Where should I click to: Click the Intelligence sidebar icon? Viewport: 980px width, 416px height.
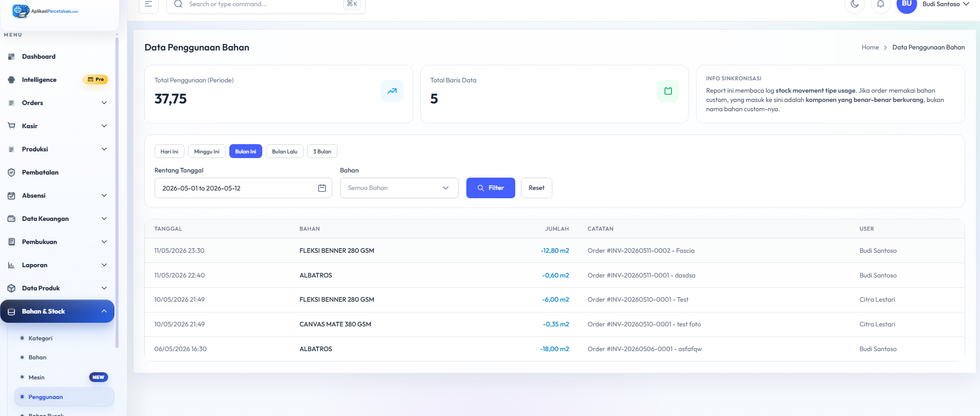[11, 80]
